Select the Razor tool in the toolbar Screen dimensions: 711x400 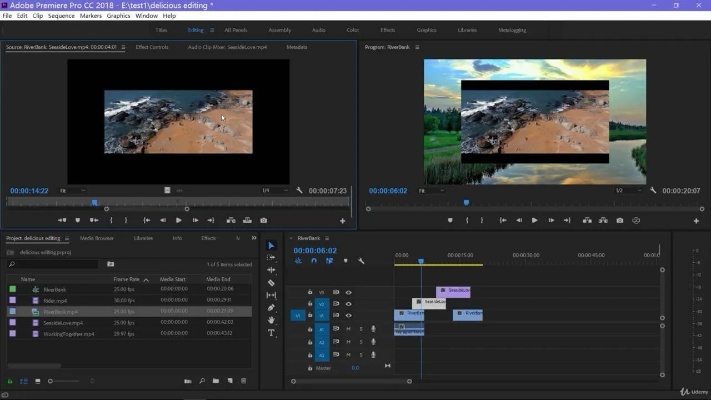click(271, 283)
